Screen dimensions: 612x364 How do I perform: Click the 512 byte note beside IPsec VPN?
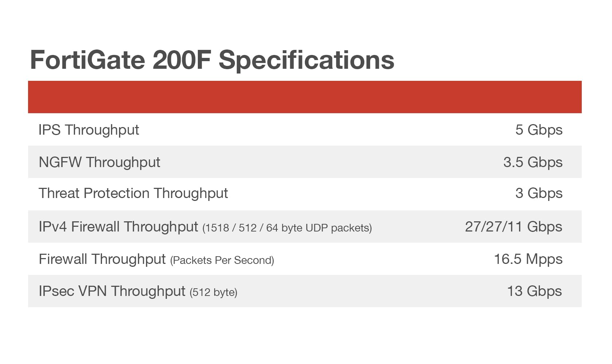[x=213, y=292]
